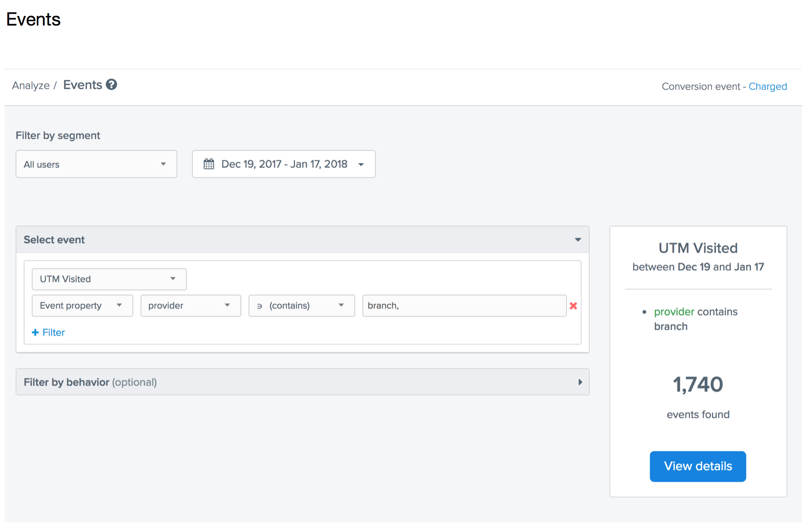Click the help question mark icon beside Events
Screen dimensions: 808x532
(111, 84)
